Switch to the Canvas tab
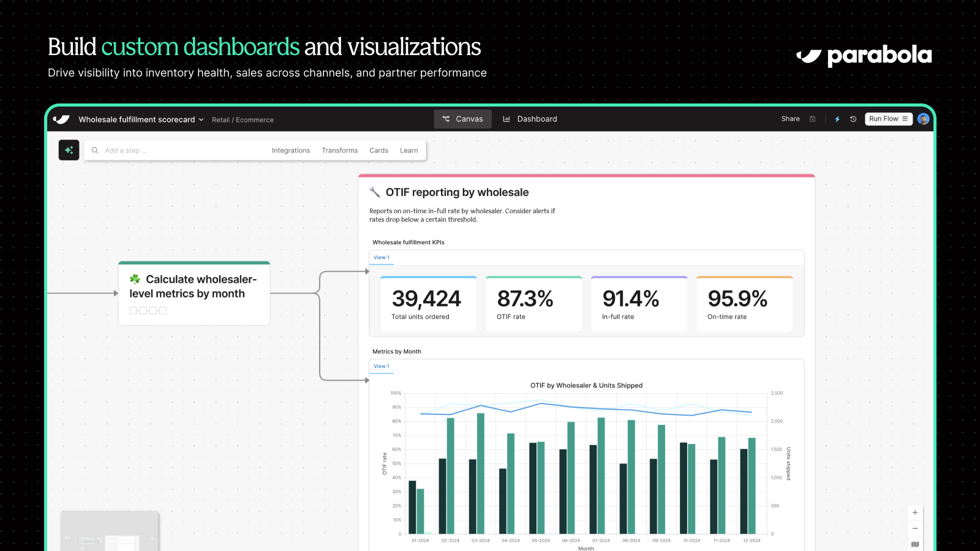Viewport: 980px width, 551px height. (463, 119)
